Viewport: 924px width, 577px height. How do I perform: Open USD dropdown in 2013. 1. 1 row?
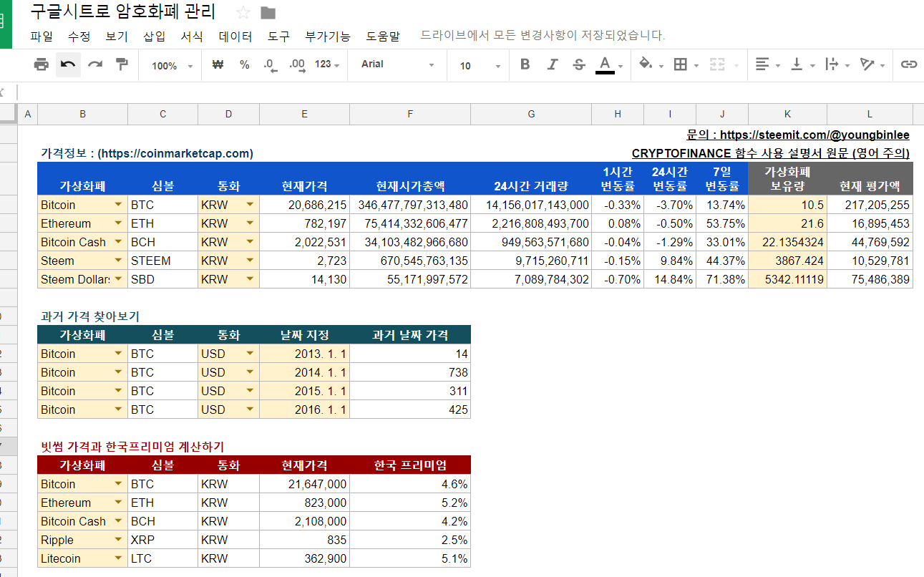(250, 354)
